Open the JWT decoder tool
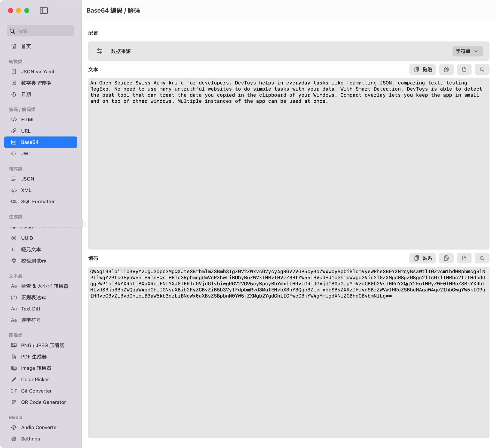This screenshot has width=496, height=448. (26, 153)
